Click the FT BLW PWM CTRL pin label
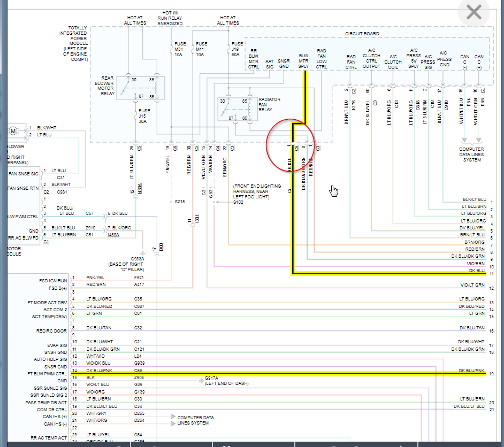This screenshot has height=447, width=504. tap(48, 374)
